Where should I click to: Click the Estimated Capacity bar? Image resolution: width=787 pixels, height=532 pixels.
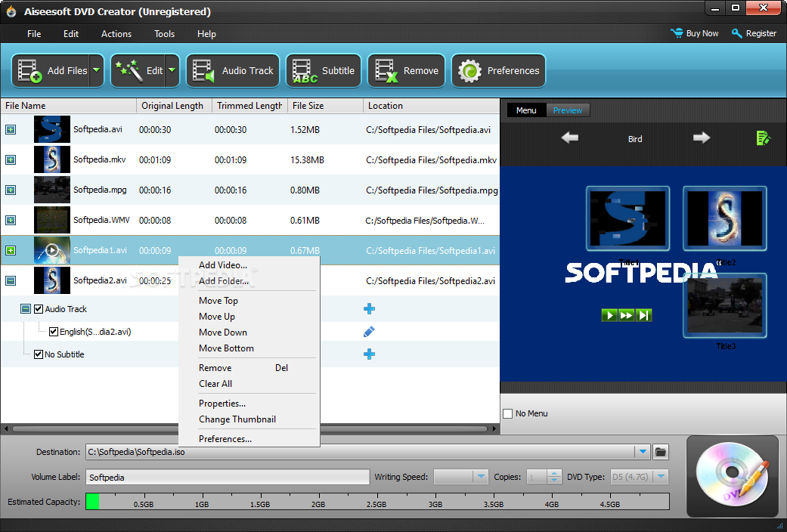[377, 501]
